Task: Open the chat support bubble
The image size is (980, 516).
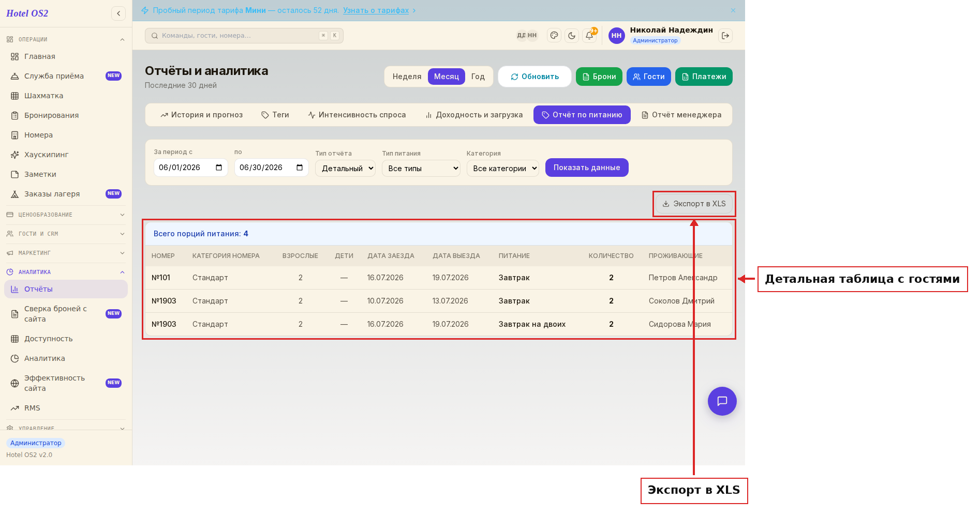Action: coord(722,401)
